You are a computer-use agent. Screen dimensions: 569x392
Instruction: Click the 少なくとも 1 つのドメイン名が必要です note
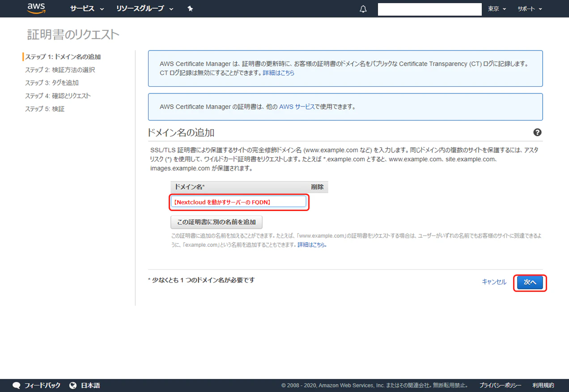[201, 280]
